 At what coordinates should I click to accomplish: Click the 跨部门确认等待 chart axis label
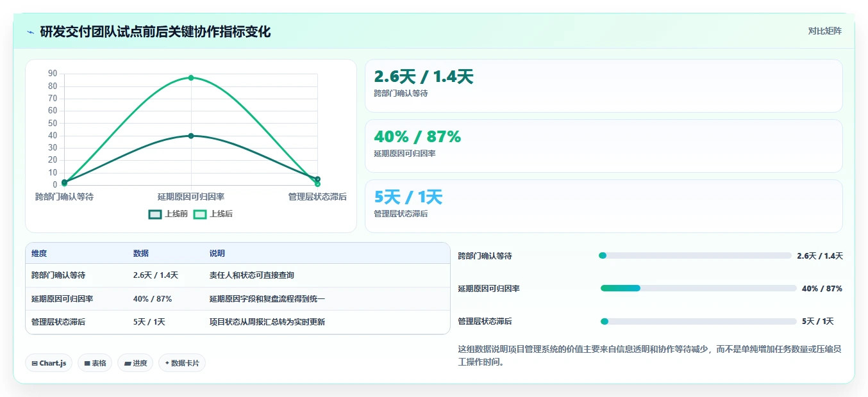pos(64,197)
